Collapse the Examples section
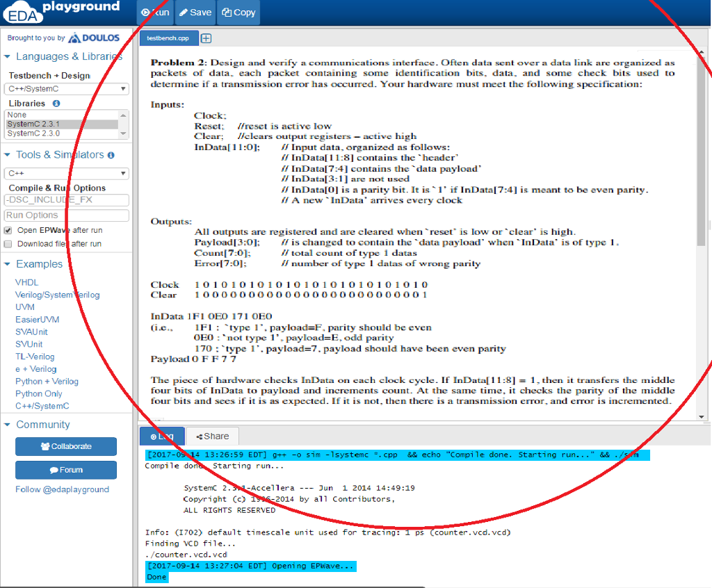This screenshot has width=712, height=588. (8, 263)
